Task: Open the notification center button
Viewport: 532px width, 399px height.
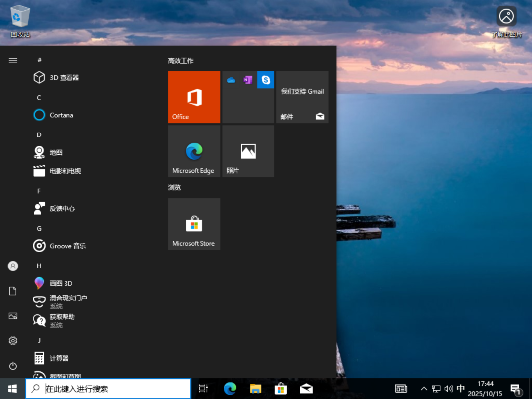Action: (x=515, y=389)
